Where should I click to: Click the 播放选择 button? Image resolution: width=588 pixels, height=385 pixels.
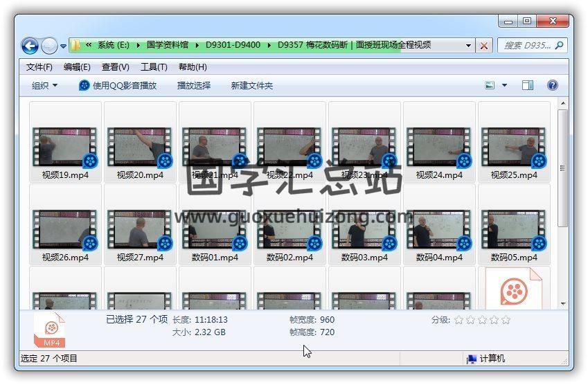(194, 86)
